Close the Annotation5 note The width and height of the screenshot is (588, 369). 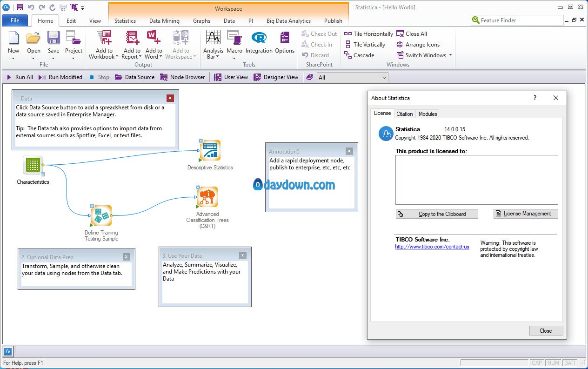(349, 151)
